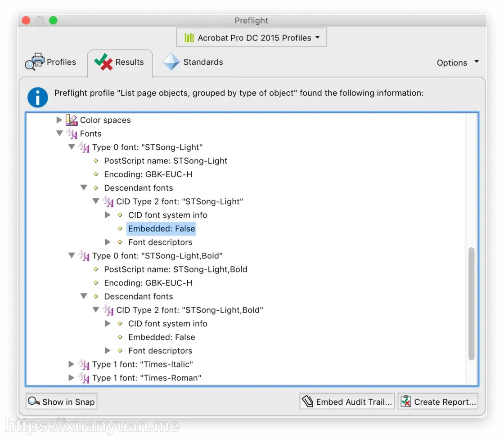Screen dimensions: 504x438
Task: Click the font icon beside Type 0 "STSong-Light"
Action: [84, 147]
